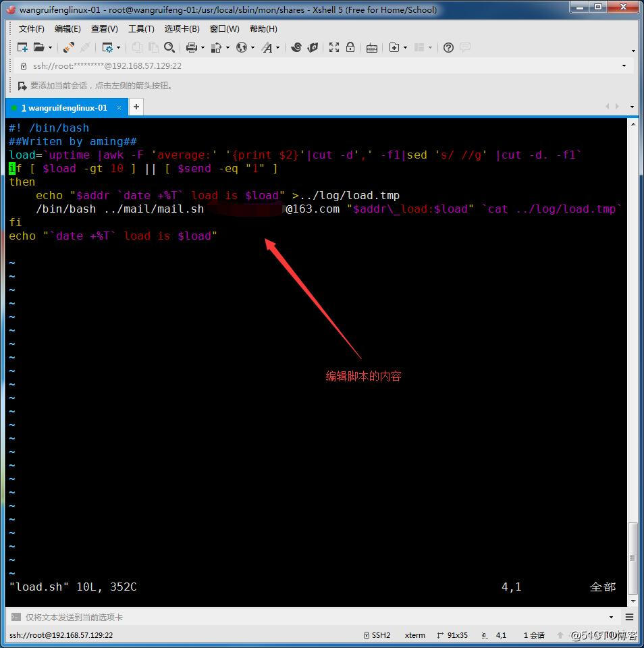Viewport: 644px width, 648px height.
Task: Open the 查看(V) menu
Action: (x=104, y=29)
